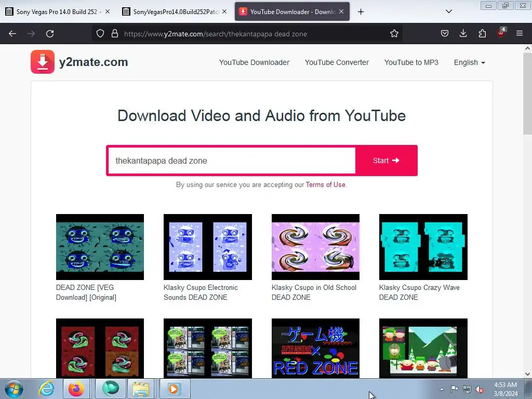Click the page vertical scrollbar thumb

click(527, 94)
